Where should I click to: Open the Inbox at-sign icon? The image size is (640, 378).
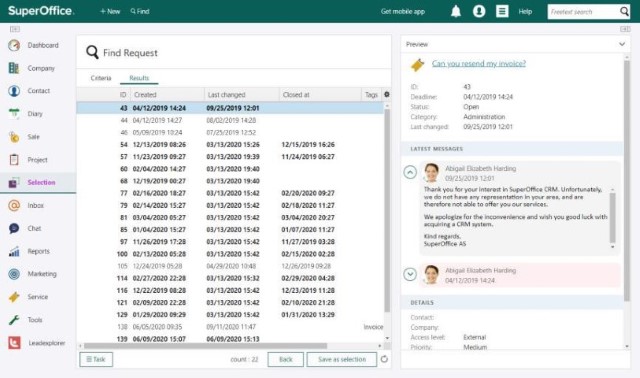click(14, 205)
